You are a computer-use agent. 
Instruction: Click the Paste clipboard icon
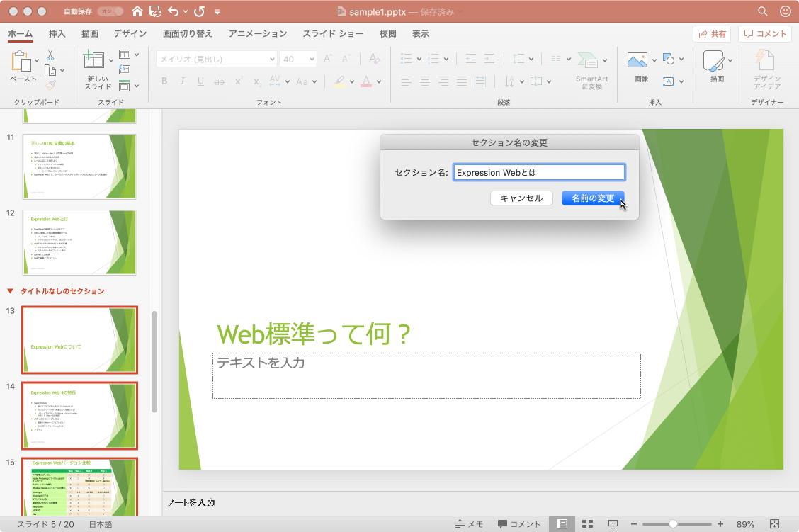(x=21, y=61)
